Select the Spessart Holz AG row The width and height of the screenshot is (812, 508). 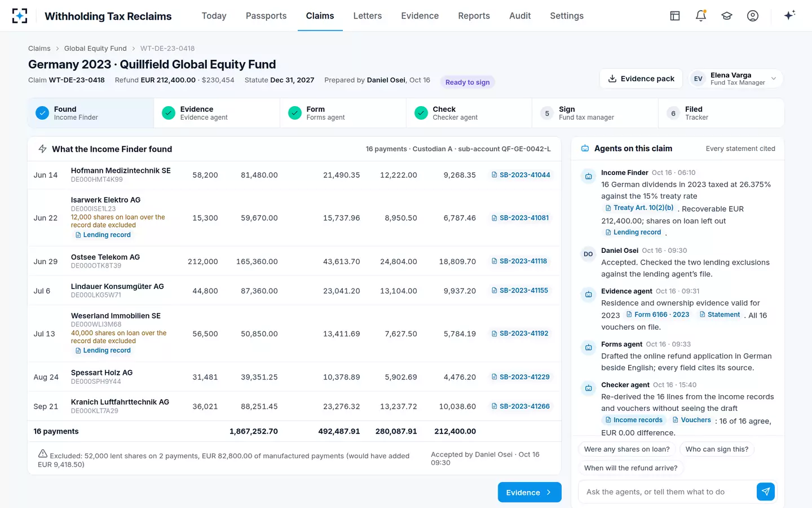[294, 377]
